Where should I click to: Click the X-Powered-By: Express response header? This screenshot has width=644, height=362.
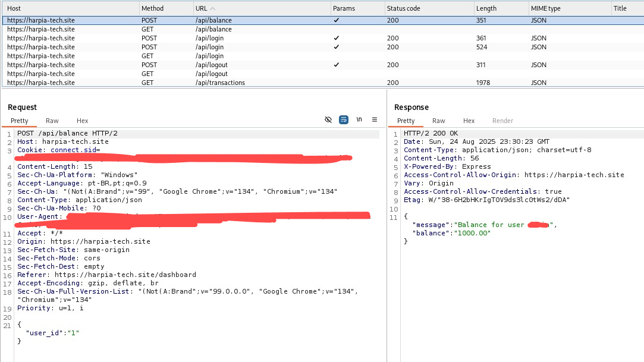click(x=447, y=166)
